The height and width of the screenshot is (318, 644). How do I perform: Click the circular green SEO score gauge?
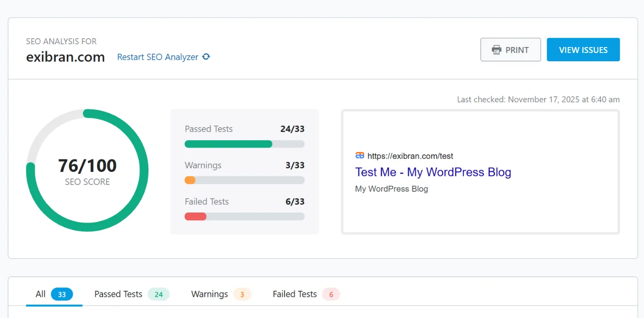(87, 170)
